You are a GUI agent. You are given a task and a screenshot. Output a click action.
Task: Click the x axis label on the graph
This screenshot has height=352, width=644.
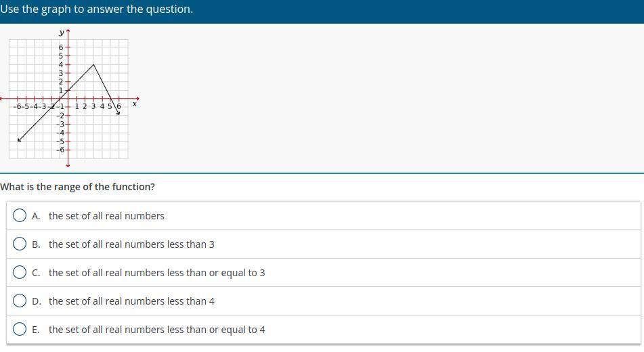(134, 104)
